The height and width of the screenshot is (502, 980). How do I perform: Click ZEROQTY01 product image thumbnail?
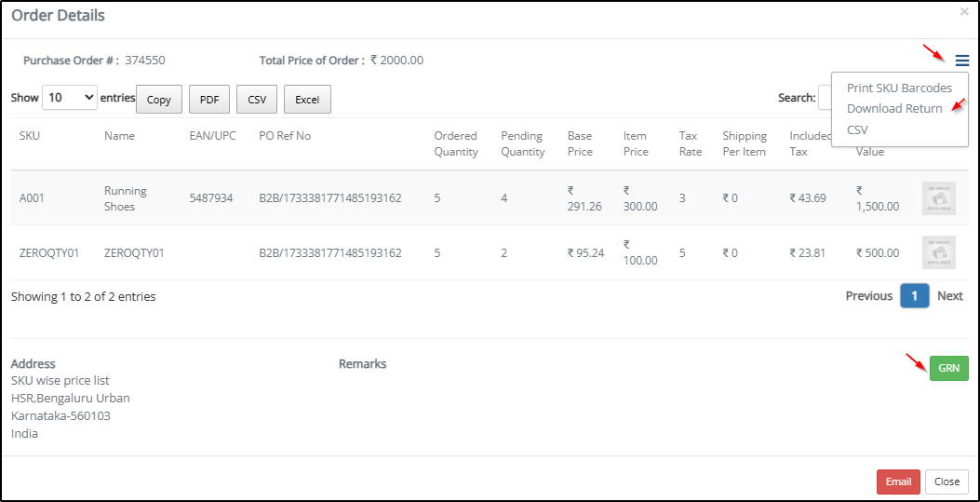(938, 252)
